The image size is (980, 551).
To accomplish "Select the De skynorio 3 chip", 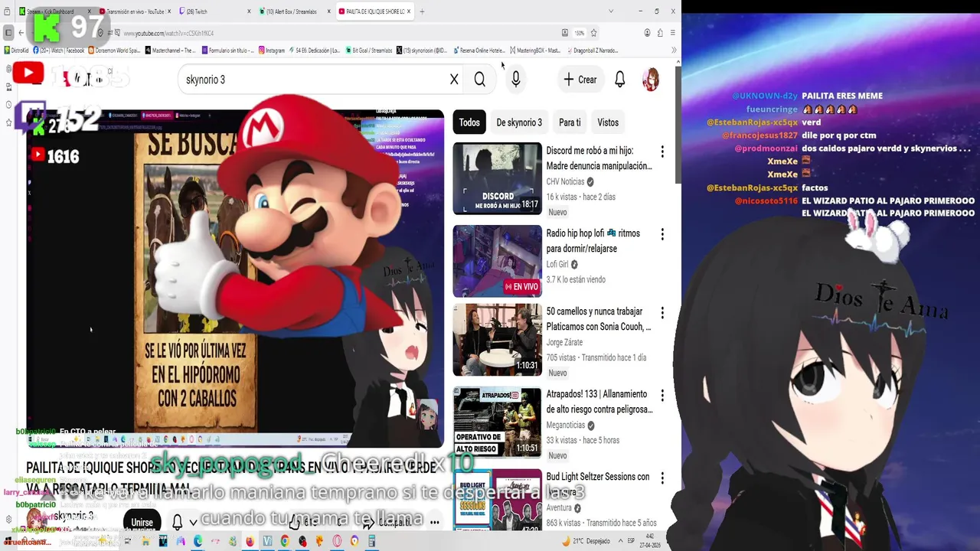I will tap(519, 122).
